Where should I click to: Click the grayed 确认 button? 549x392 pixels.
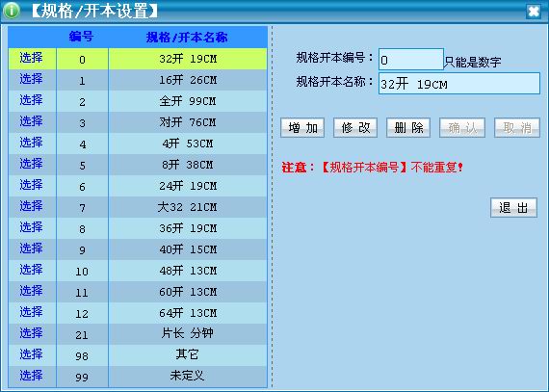click(x=462, y=128)
